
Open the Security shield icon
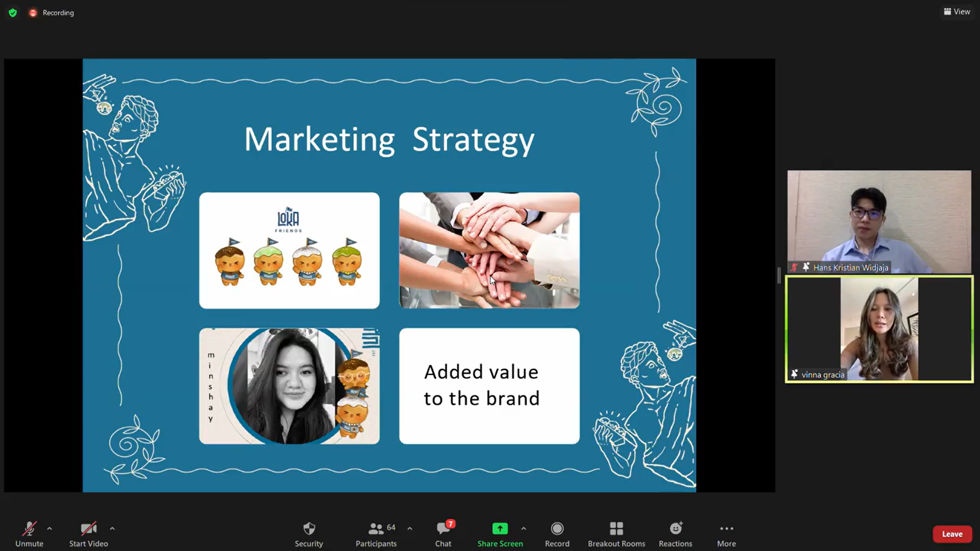point(309,529)
